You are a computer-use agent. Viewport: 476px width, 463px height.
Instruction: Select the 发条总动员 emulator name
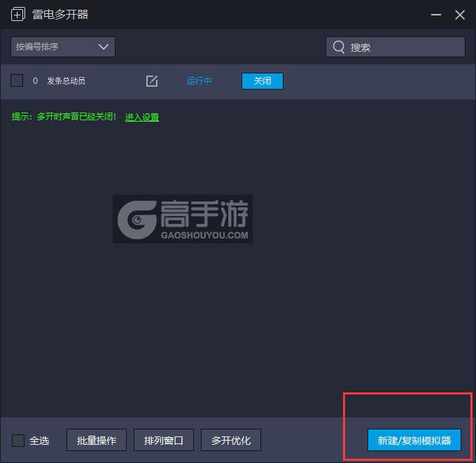pos(66,80)
